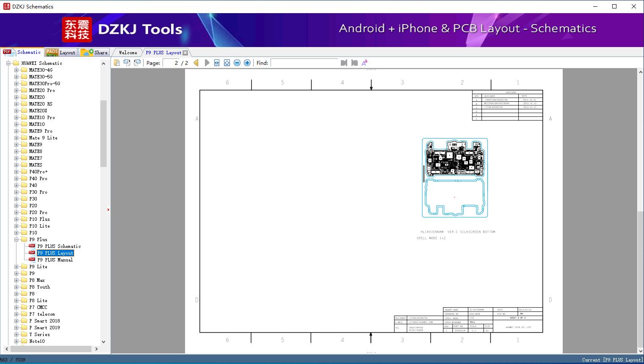Screen dimensions: 644x364
Task: Click the tree scroll down arrow
Action: [x=103, y=342]
